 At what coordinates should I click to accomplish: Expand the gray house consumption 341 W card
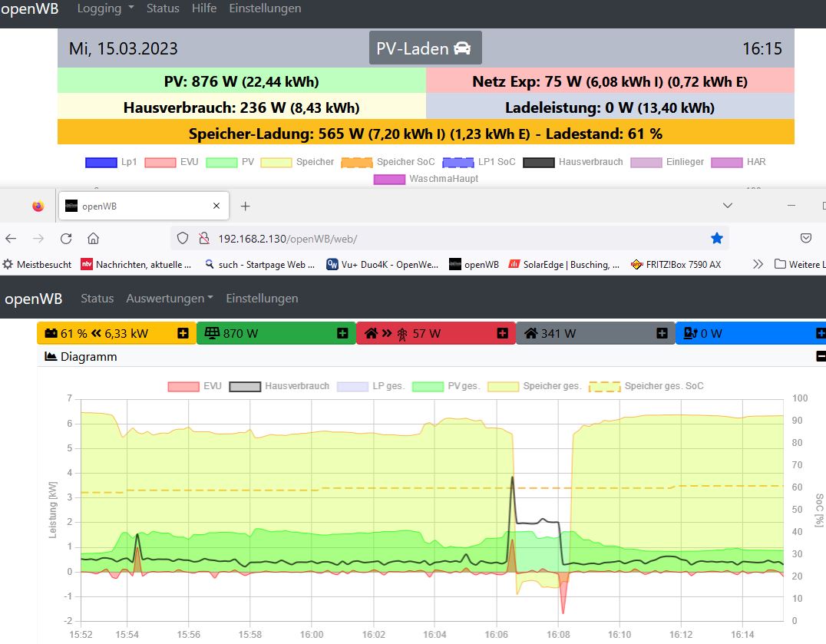(662, 333)
